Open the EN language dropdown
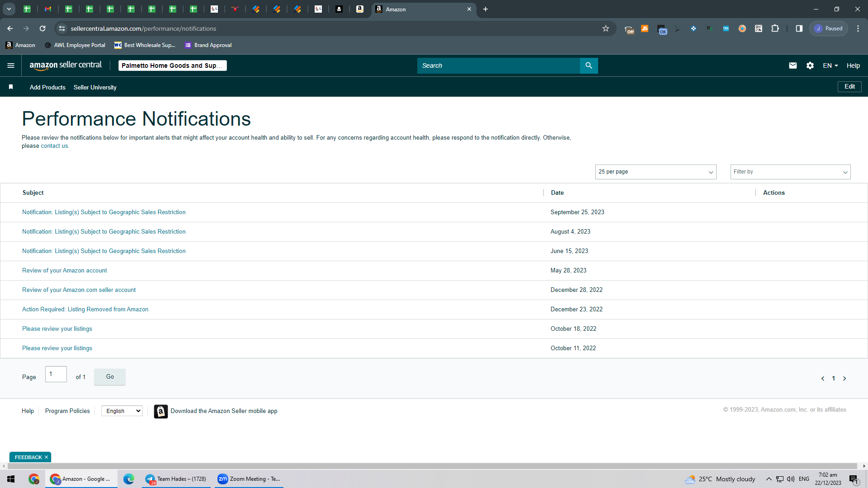Screen dimensions: 868x488 click(830, 66)
